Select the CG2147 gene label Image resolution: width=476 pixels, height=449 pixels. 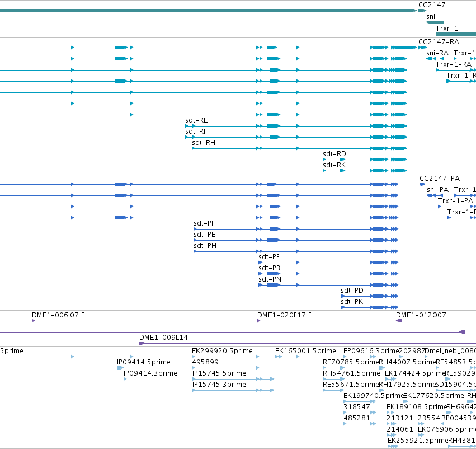(x=432, y=5)
